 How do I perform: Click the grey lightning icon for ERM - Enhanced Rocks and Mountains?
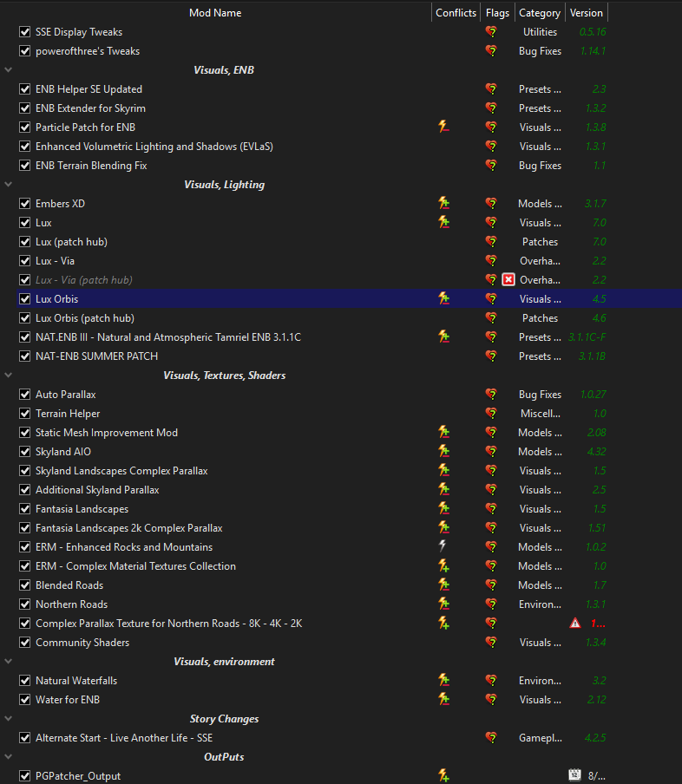point(443,546)
